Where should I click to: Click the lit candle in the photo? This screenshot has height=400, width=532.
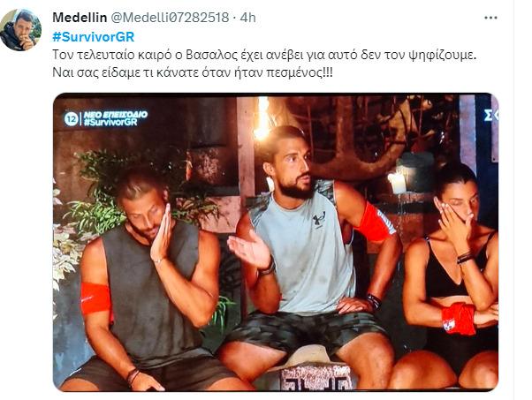pos(397,183)
